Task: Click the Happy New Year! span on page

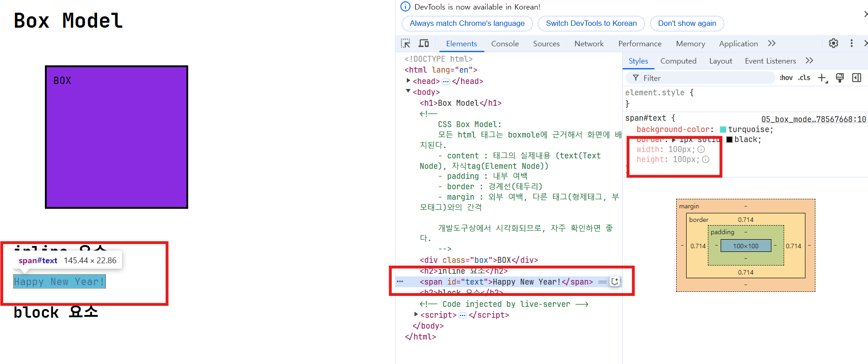Action: point(59,281)
